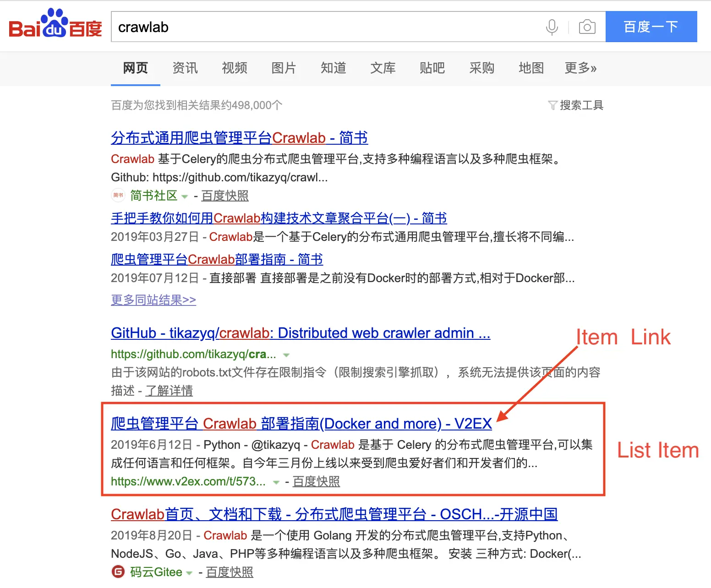Open the 爬虫管理平台Crawlab部署指南 - 简书 result

(x=217, y=259)
